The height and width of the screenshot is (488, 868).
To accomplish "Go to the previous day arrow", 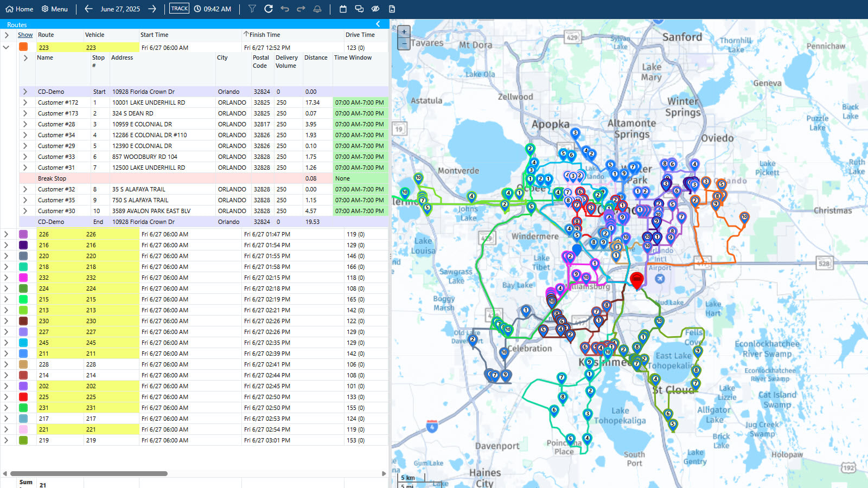I will pos(88,9).
